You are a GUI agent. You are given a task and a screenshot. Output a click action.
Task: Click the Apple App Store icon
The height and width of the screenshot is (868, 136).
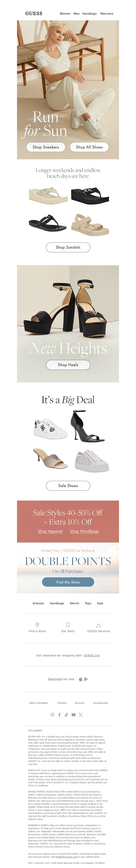click(81, 679)
